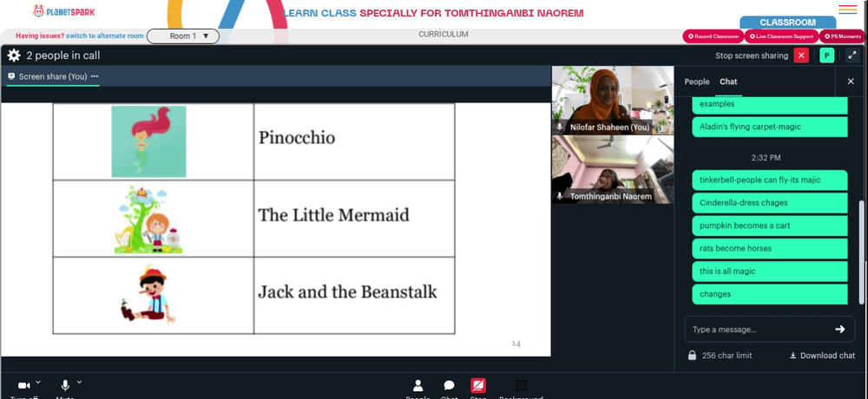Expand microphone options chevron
This screenshot has height=399, width=868.
tap(79, 383)
